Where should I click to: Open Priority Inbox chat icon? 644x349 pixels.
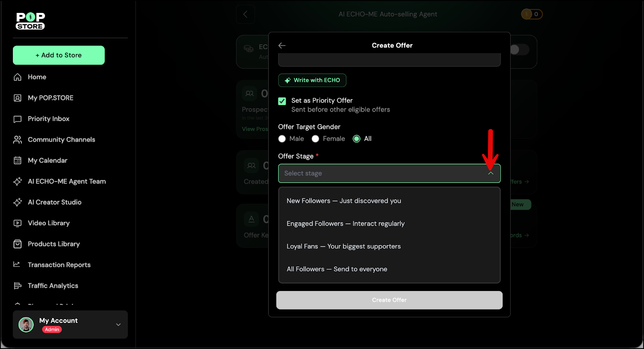(17, 119)
